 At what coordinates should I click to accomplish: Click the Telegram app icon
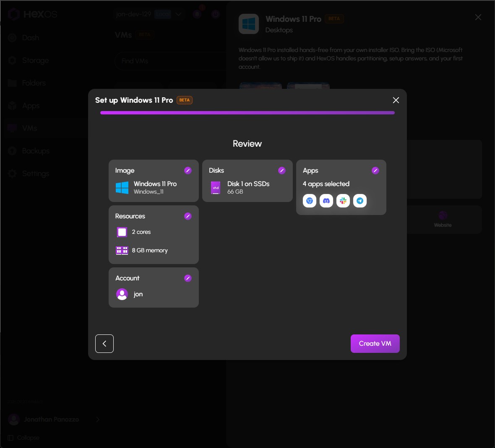click(x=360, y=201)
